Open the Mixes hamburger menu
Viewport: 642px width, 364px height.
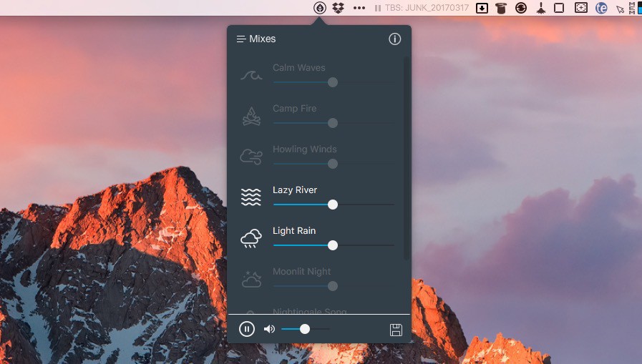(240, 39)
